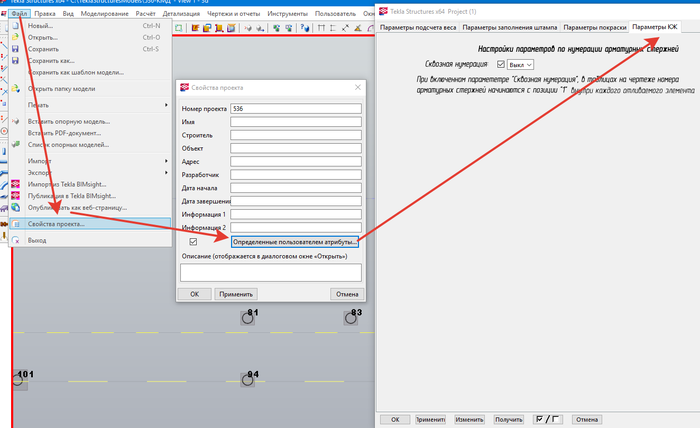Click the Описание text box
Viewport: 700px width, 428px height.
click(271, 273)
